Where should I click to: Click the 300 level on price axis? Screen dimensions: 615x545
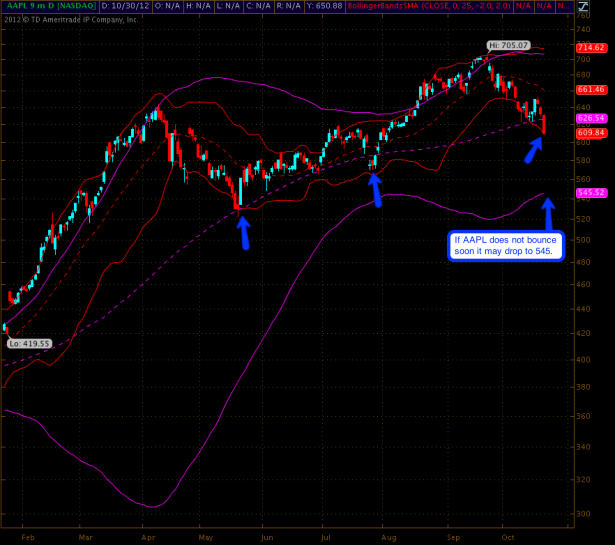tap(582, 514)
